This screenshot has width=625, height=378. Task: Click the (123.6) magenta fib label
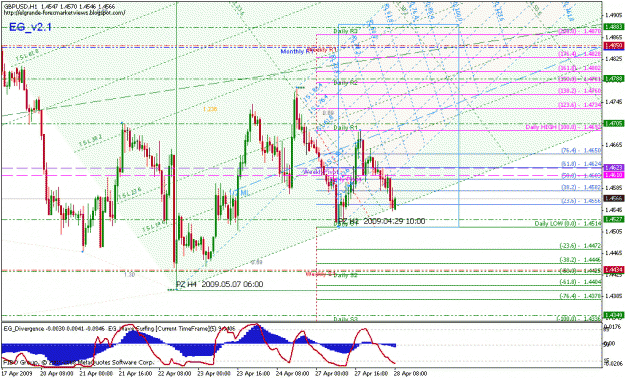[580, 105]
